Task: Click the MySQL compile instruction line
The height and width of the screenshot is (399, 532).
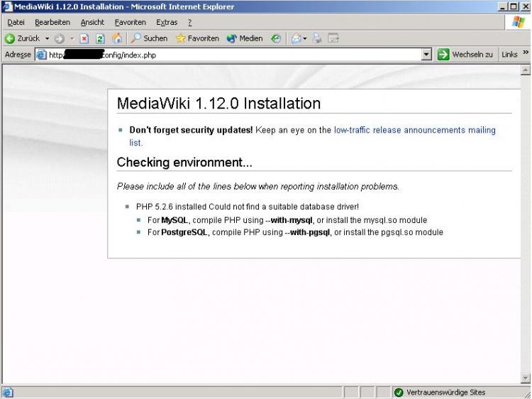Action: click(x=287, y=220)
